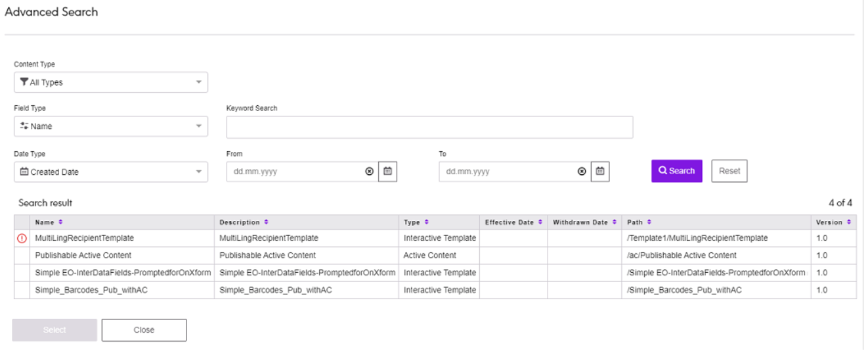Close the Advanced Search dialog
This screenshot has width=868, height=353.
pyautogui.click(x=144, y=330)
